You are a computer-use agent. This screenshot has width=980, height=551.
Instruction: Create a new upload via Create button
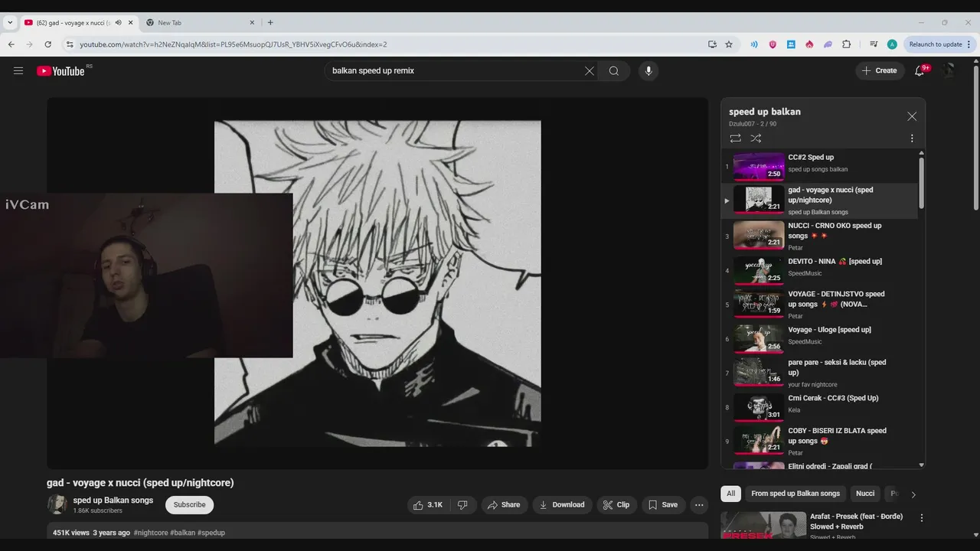coord(879,71)
